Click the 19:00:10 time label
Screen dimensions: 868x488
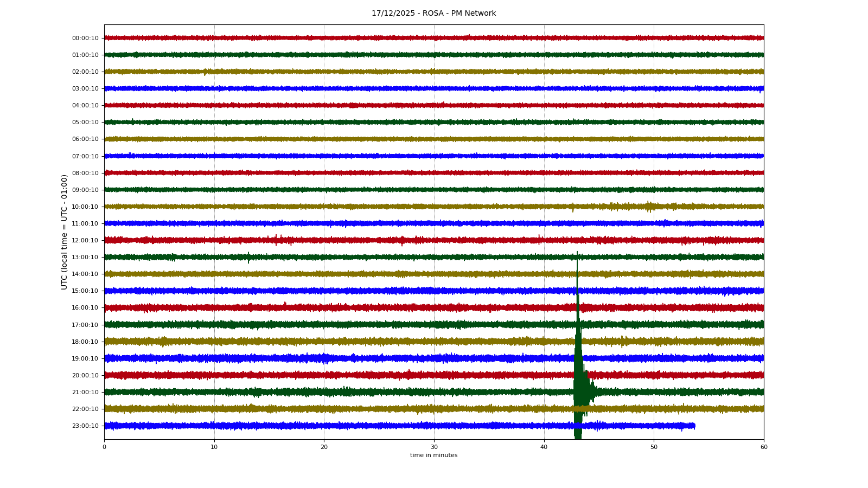(x=85, y=359)
